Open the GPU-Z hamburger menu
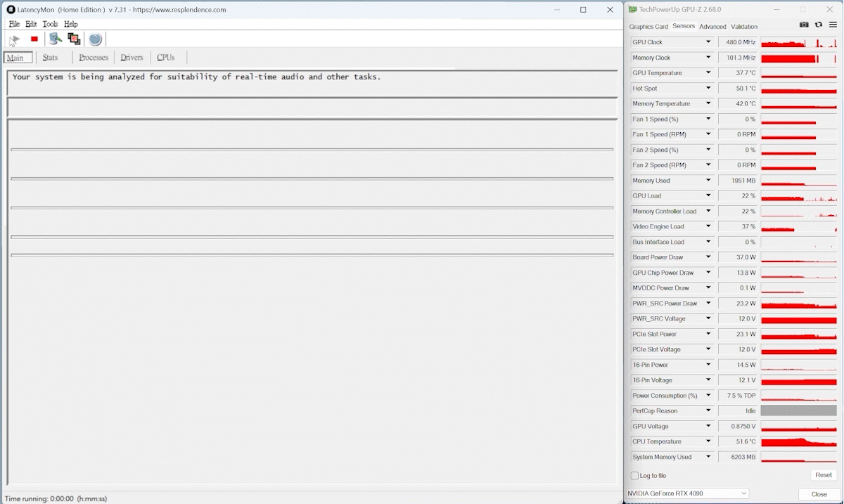This screenshot has width=844, height=504. 833,25
